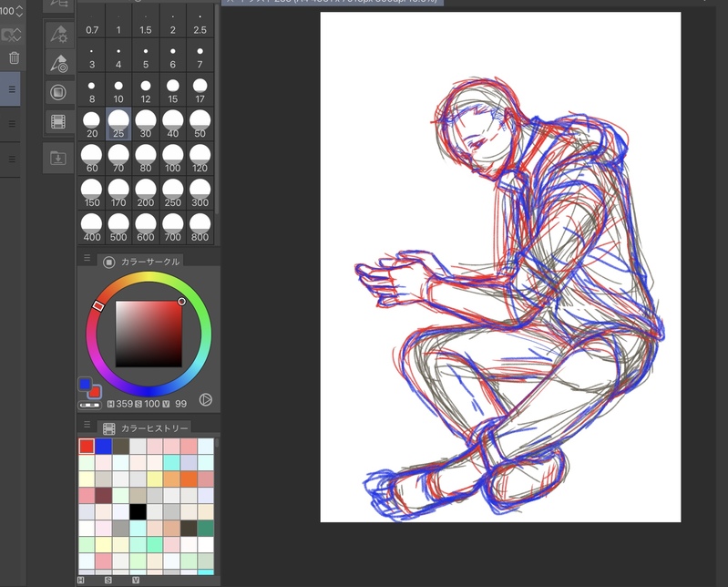This screenshot has height=587, width=728.
Task: Select the blue main color chip
Action: click(85, 384)
